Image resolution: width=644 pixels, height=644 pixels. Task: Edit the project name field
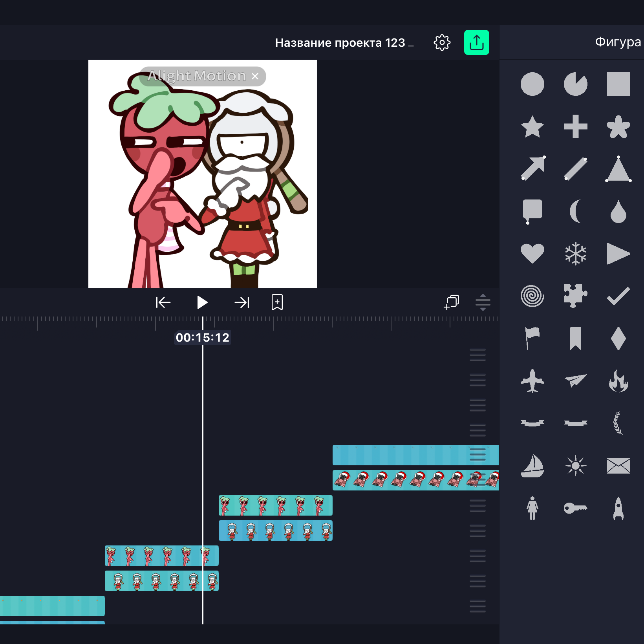340,42
